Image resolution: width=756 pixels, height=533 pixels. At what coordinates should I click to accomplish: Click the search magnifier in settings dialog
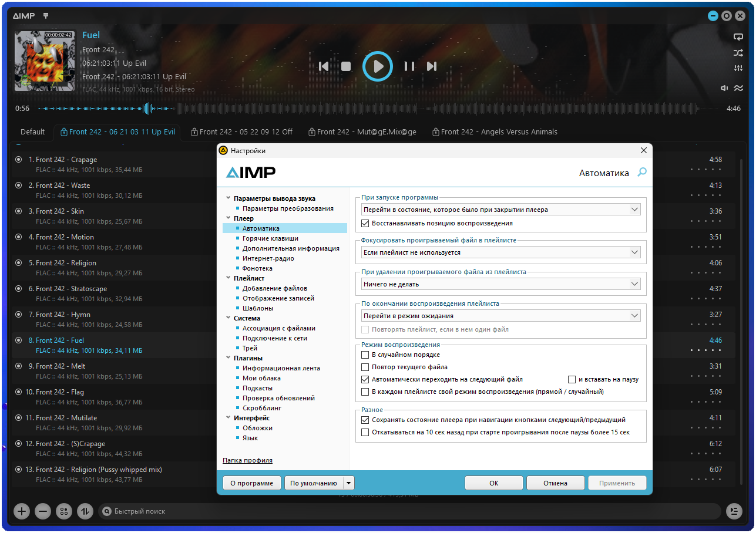[x=642, y=173]
